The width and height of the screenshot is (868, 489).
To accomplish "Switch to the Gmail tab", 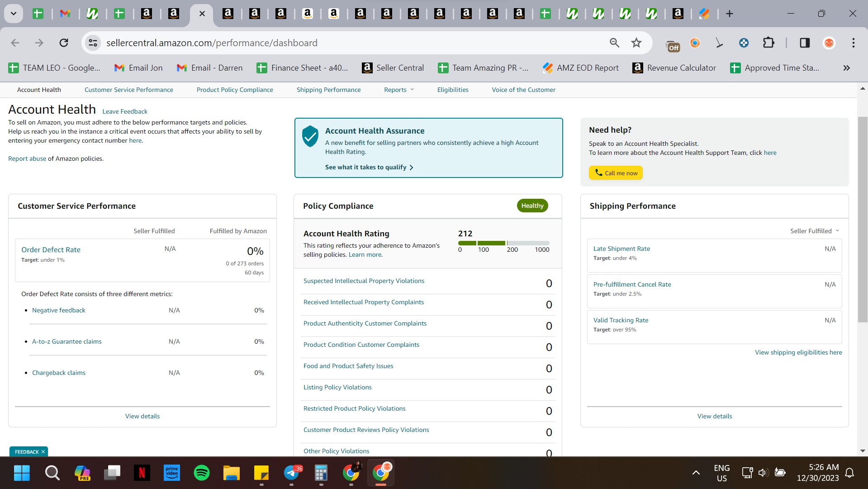I will tap(65, 14).
